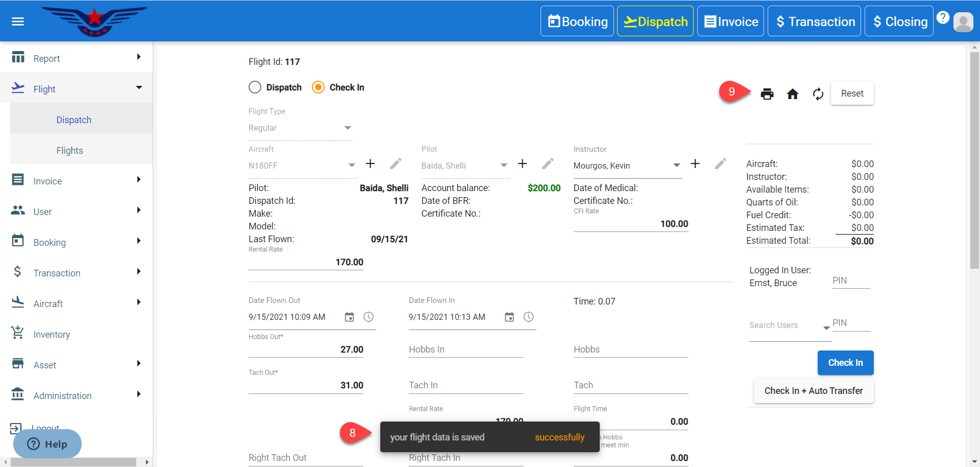Open the hamburger menu icon
Image resolution: width=980 pixels, height=467 pixels.
coord(18,21)
